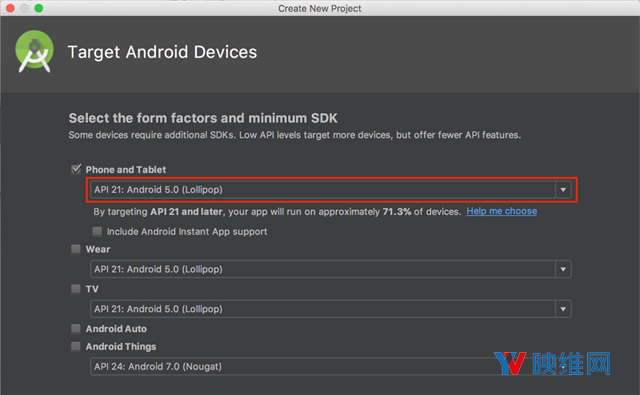The image size is (640, 395).
Task: Open the TV minimum SDK dropdown
Action: (x=330, y=309)
